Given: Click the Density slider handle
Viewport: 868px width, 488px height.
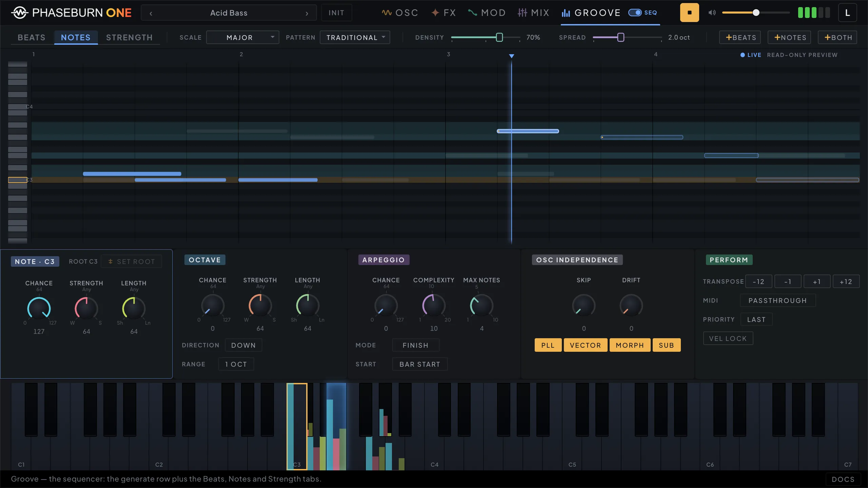Looking at the screenshot, I should (x=499, y=37).
